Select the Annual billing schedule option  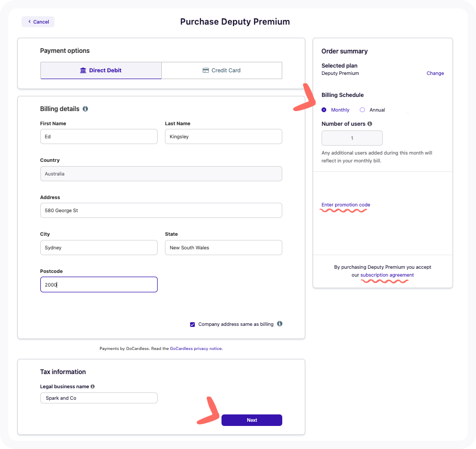pyautogui.click(x=361, y=109)
